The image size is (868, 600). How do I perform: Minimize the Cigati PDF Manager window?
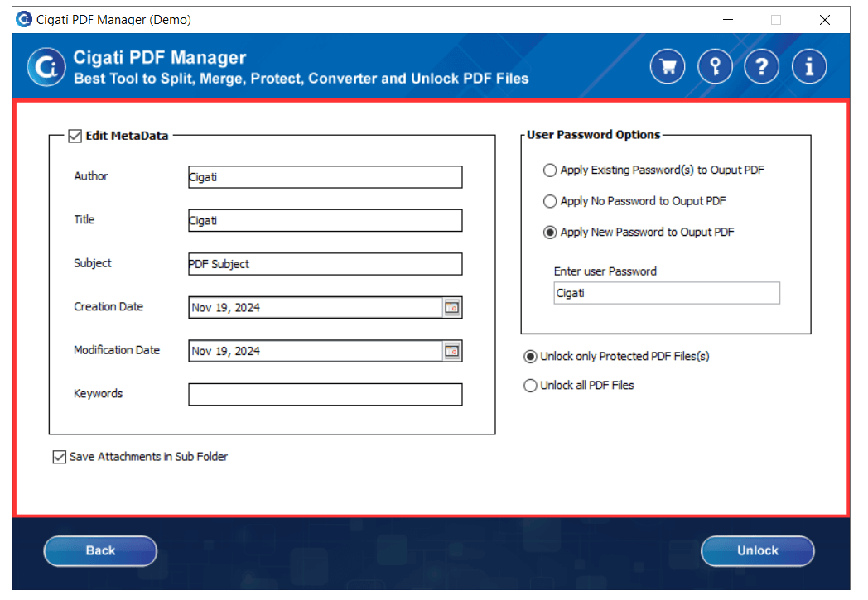click(x=728, y=20)
